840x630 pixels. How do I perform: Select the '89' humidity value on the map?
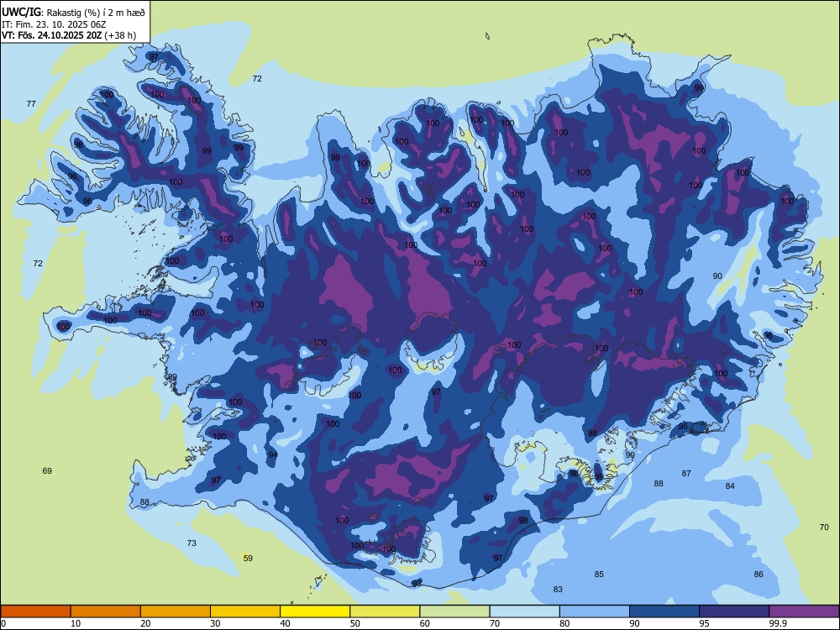172,377
